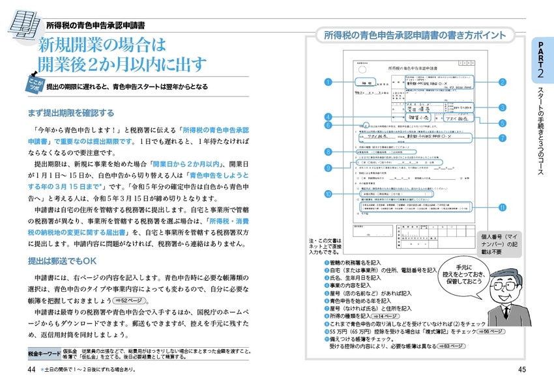The width and height of the screenshot is (554, 392).
Task: Click blue text '青色申告をしようと'
Action: 219,175
